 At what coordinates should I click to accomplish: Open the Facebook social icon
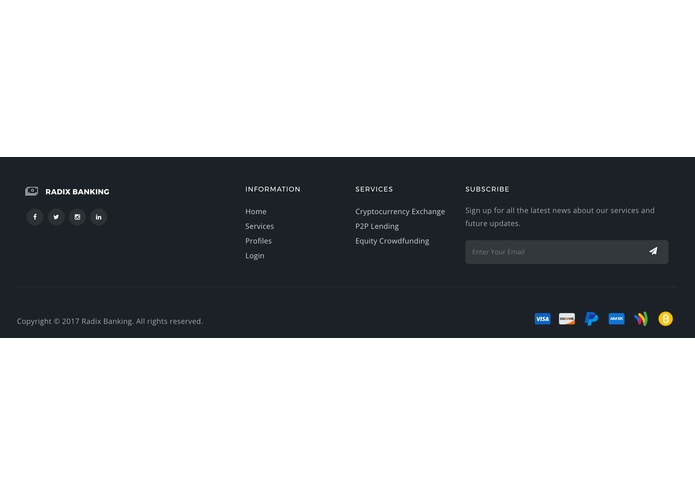point(35,217)
